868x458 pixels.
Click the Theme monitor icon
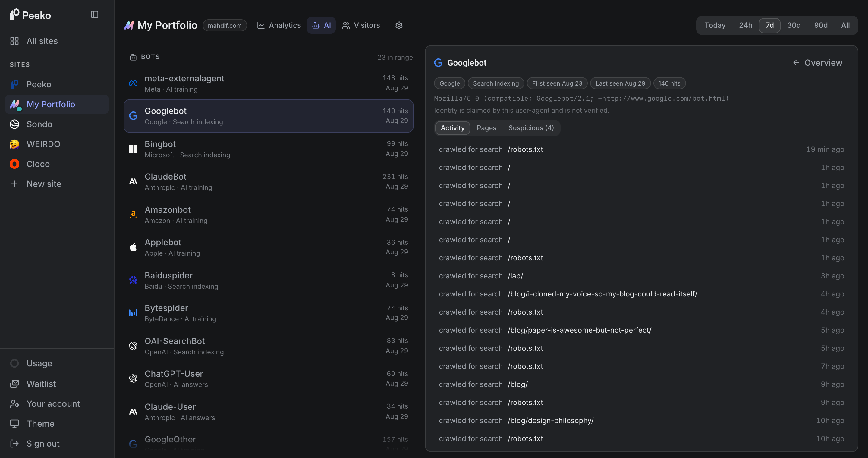[14, 423]
